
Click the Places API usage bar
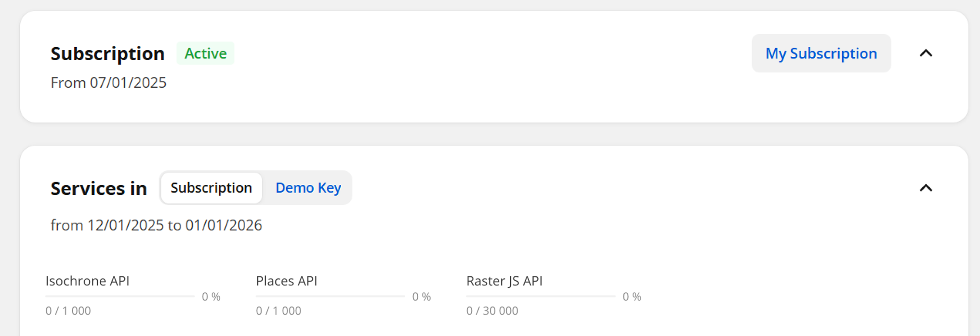tap(330, 296)
